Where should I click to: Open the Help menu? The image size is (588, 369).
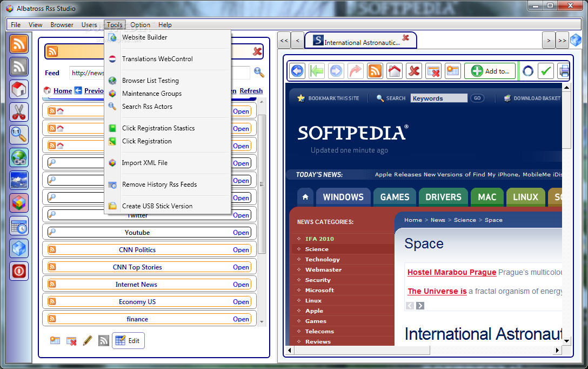(x=165, y=25)
